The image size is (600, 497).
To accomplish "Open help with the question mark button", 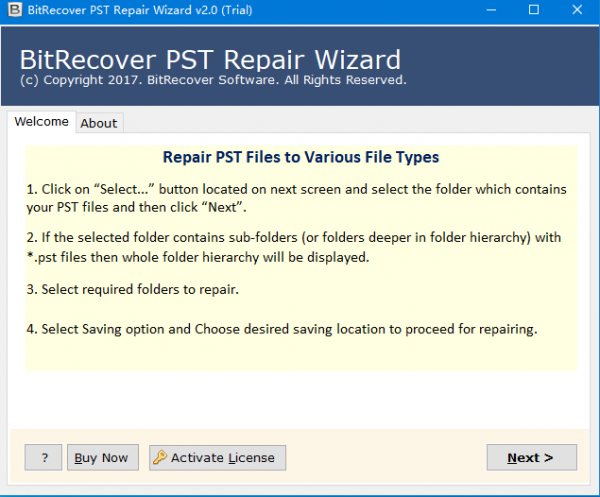I will coord(44,458).
